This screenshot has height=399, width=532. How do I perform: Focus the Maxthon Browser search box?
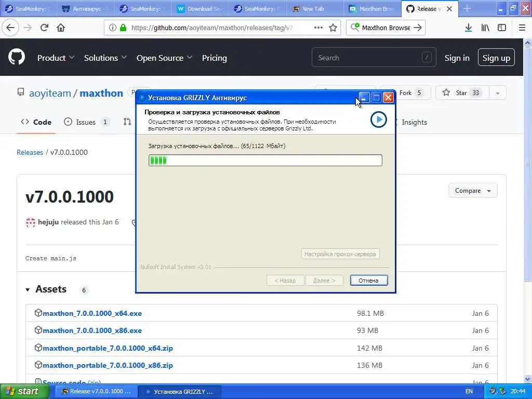tap(385, 28)
